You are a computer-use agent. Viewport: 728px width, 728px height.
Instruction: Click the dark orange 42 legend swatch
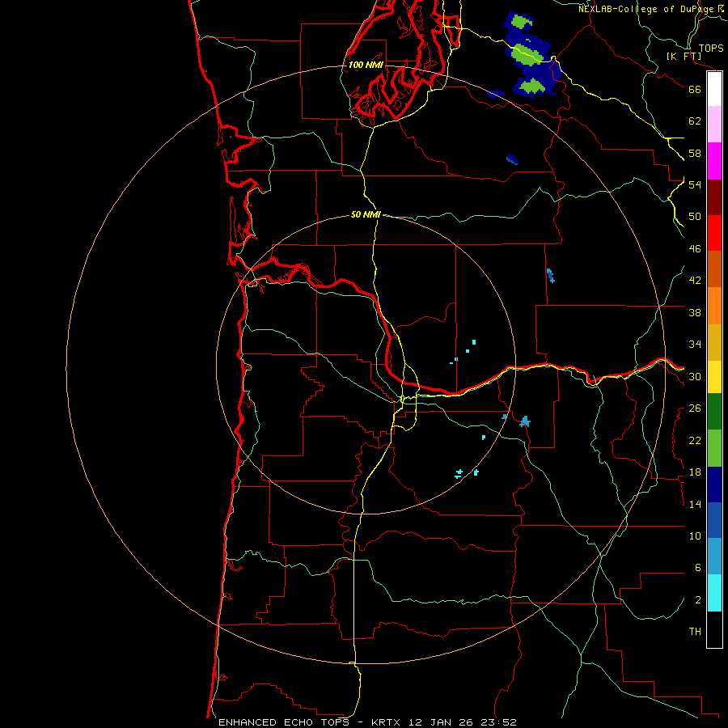714,269
